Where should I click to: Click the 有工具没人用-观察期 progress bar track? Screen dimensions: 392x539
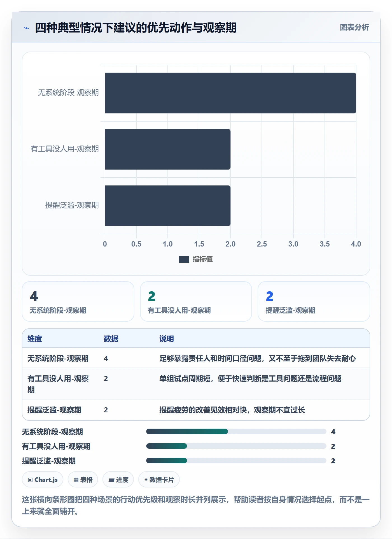coord(236,446)
